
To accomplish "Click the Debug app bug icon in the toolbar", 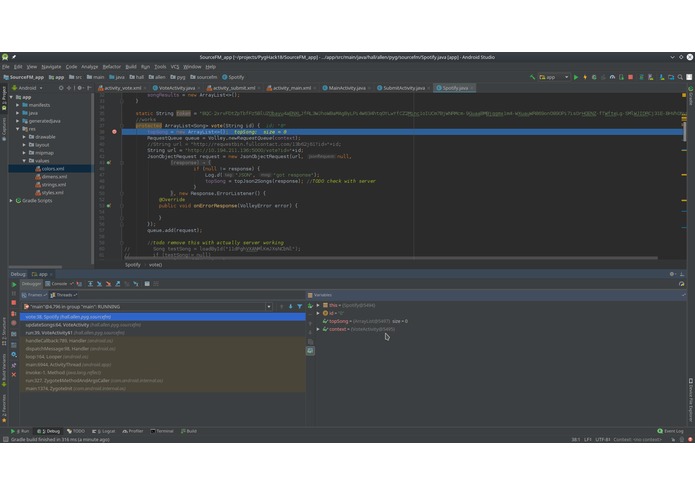I will pyautogui.click(x=594, y=77).
